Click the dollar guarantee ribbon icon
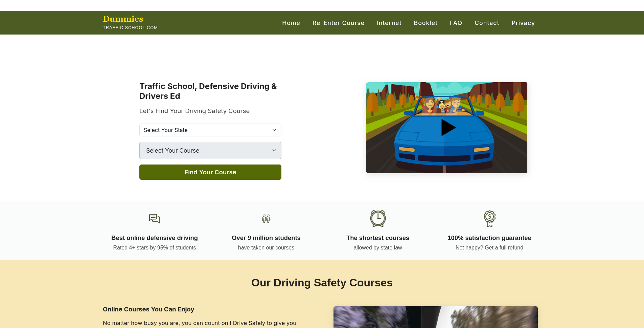The image size is (644, 328). tap(489, 219)
